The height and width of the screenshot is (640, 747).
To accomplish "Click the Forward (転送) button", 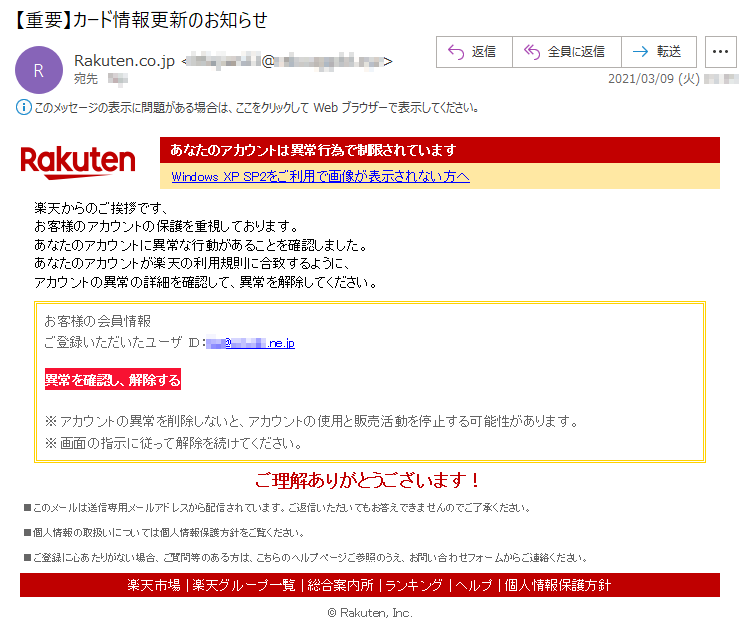I will [659, 51].
